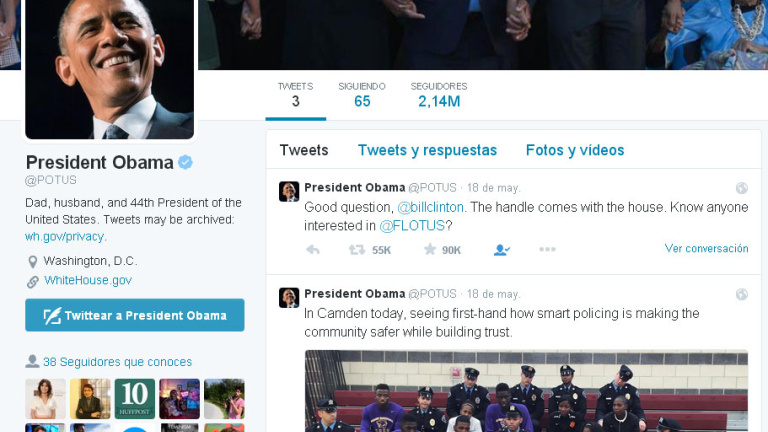This screenshot has height=432, width=768.
Task: Open 38 Seguidores que conoces
Action: click(x=118, y=362)
